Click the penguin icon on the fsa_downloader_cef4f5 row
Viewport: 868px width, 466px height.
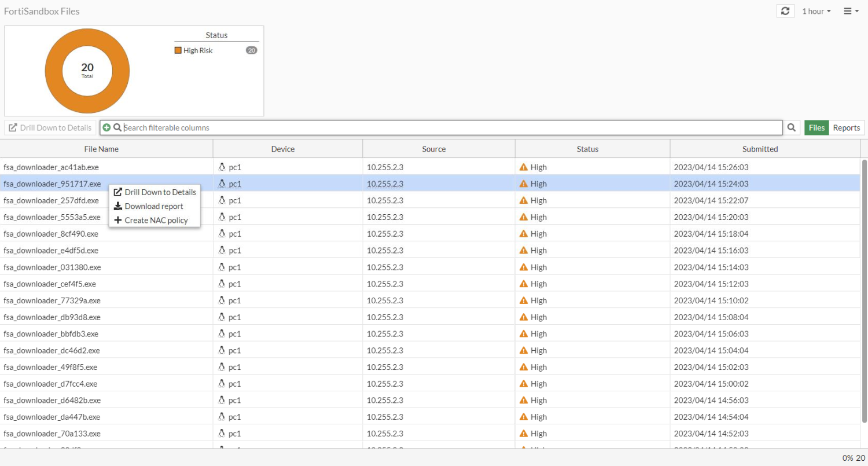click(x=221, y=284)
